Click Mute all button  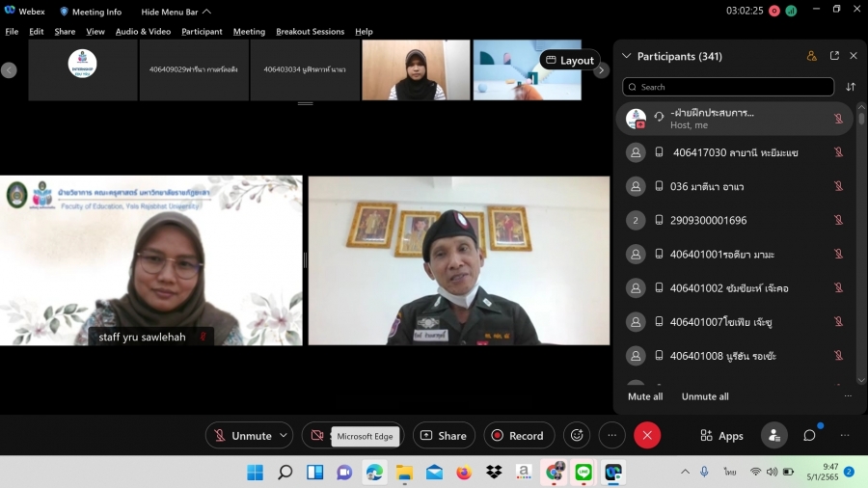pyautogui.click(x=645, y=396)
